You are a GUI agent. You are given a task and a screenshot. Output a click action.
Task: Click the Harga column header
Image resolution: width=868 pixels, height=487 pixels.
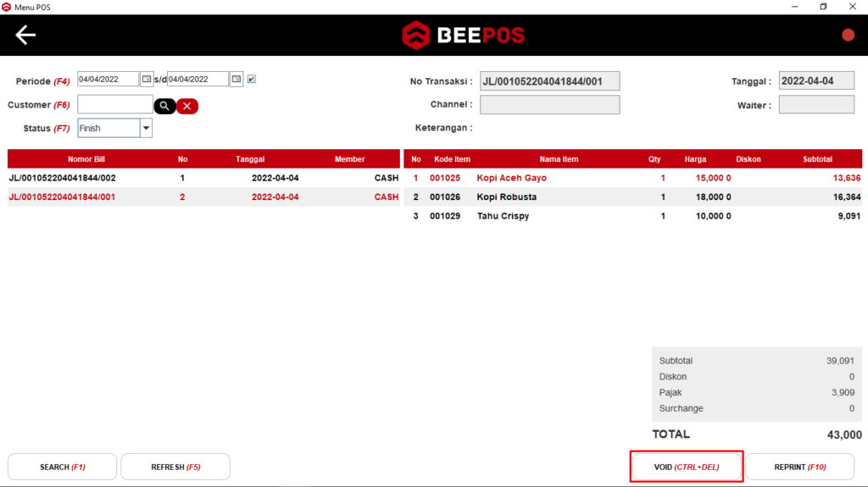(x=695, y=159)
